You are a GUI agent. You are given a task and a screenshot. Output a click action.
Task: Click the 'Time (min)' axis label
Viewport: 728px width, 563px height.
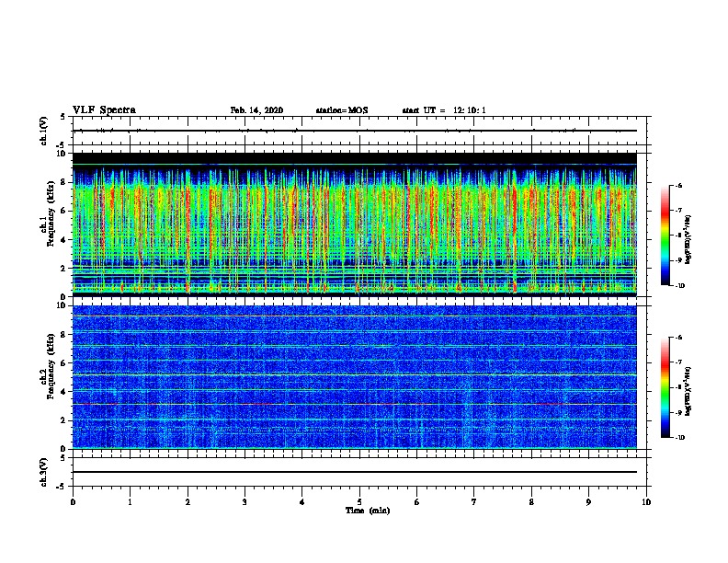click(368, 511)
